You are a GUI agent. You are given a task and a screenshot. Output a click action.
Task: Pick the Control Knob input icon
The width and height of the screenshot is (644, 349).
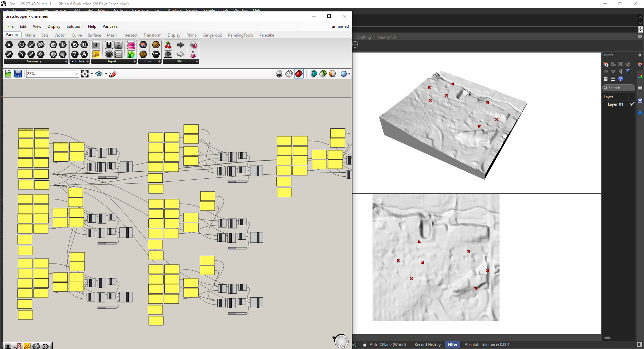[x=109, y=54]
